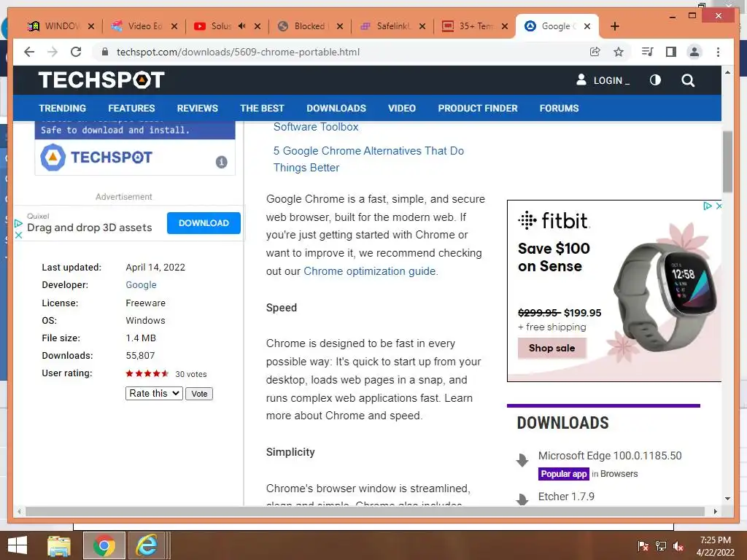Image resolution: width=747 pixels, height=560 pixels.
Task: Close the Quixel ad with X icon
Action: pyautogui.click(x=18, y=236)
